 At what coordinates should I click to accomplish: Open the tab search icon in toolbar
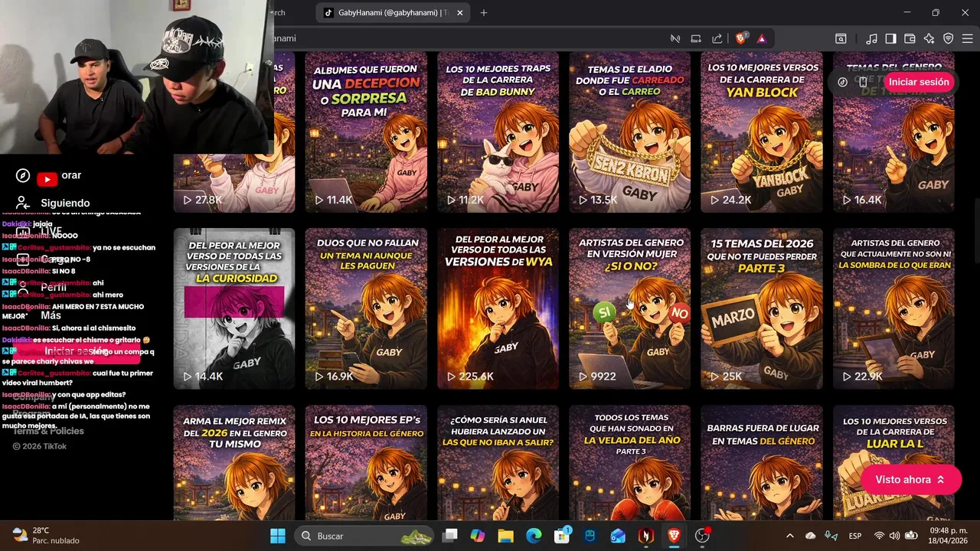841,38
